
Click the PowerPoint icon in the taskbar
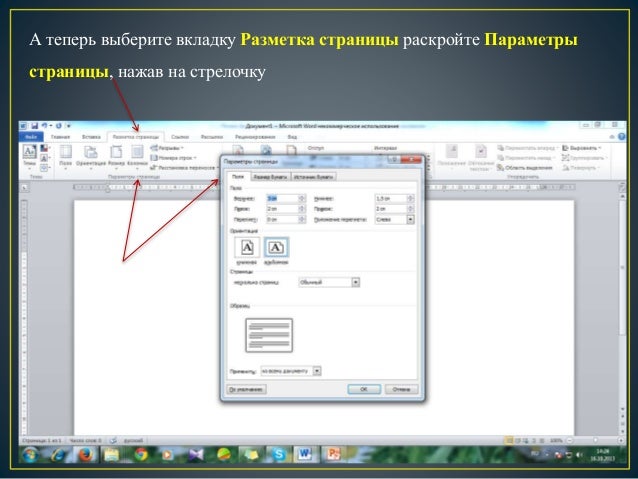333,455
